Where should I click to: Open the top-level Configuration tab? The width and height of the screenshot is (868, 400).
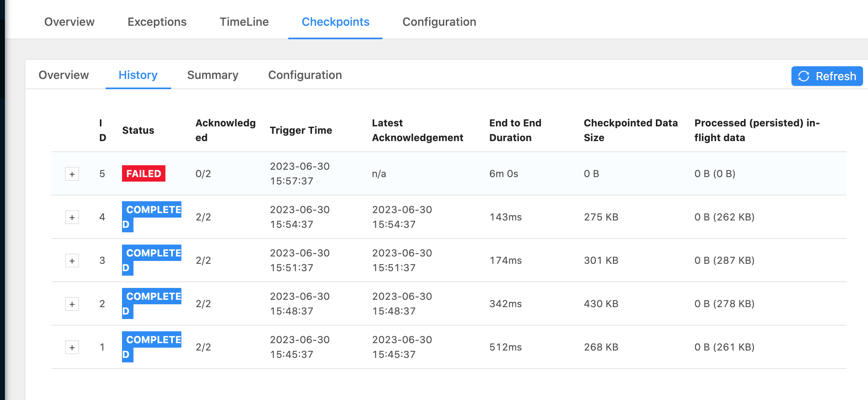point(439,22)
